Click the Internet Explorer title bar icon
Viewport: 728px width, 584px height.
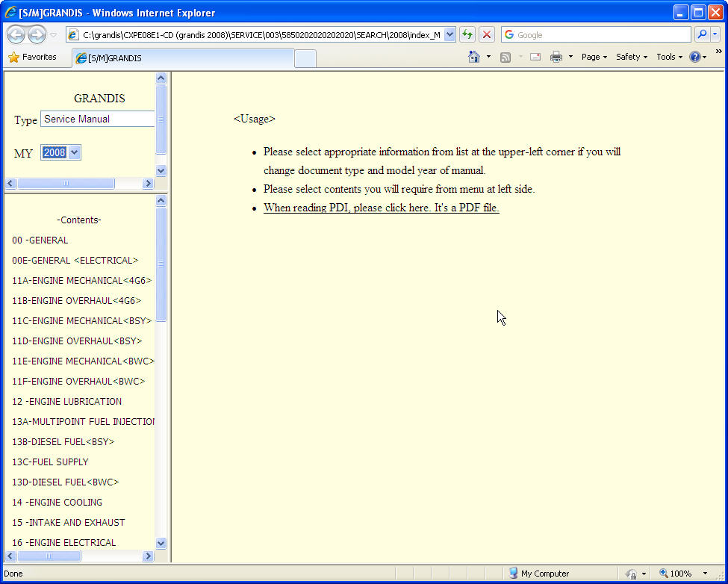coord(10,13)
